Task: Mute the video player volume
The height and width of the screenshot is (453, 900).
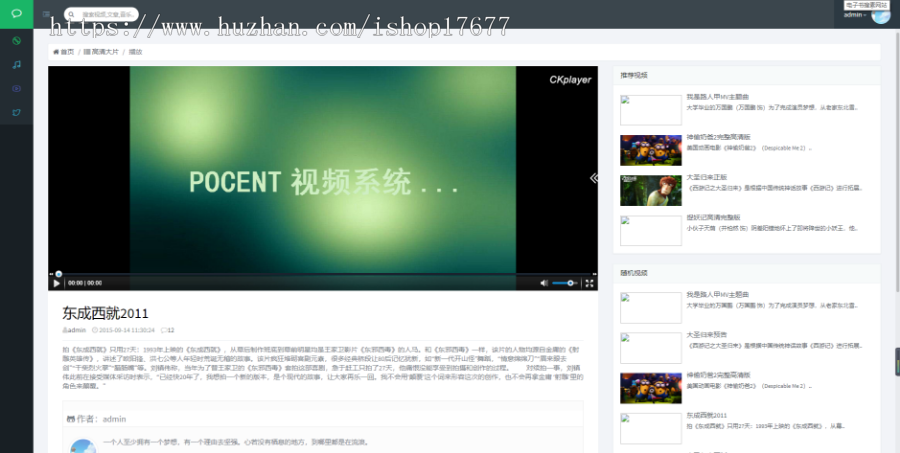Action: 544,283
